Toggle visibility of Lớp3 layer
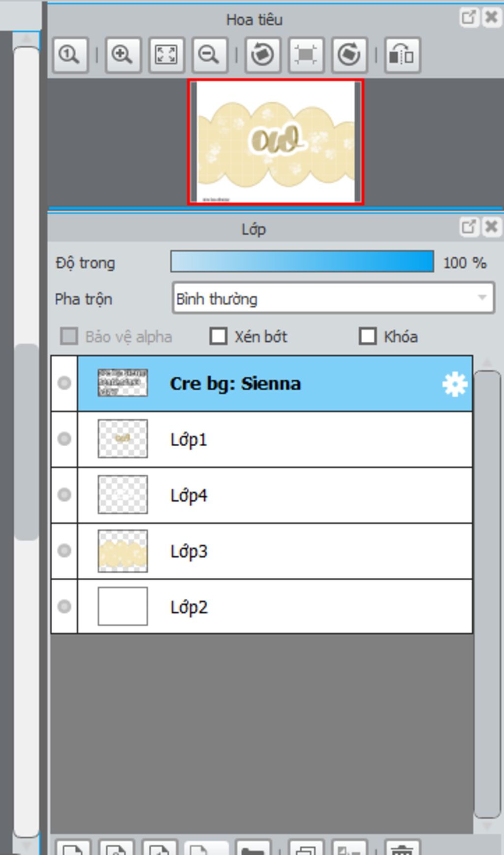The image size is (504, 855). (64, 551)
